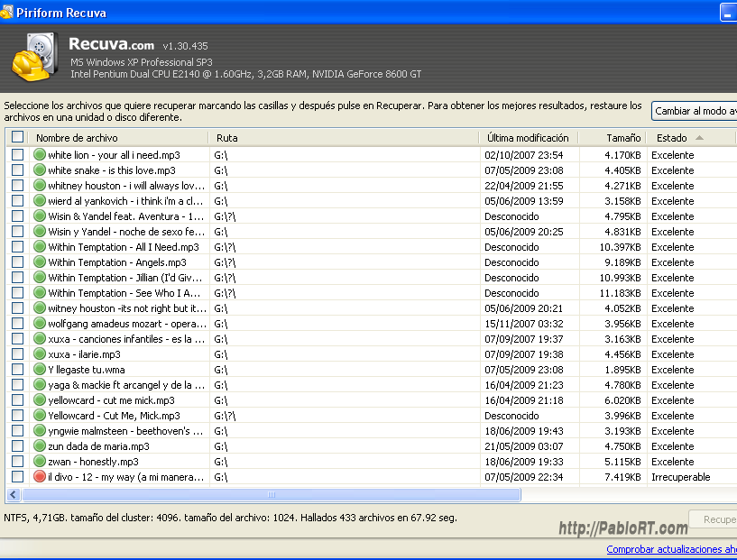Click the green status icon beside white lion file
The height and width of the screenshot is (560, 737).
40,155
